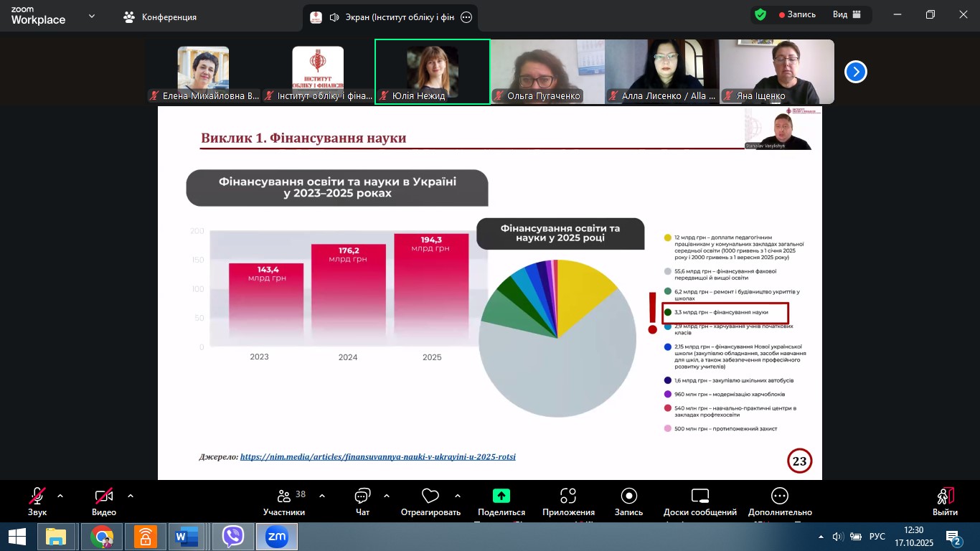Screen dimensions: 980x551
Task: Unmute microphone with the Звук button
Action: pyautogui.click(x=37, y=496)
